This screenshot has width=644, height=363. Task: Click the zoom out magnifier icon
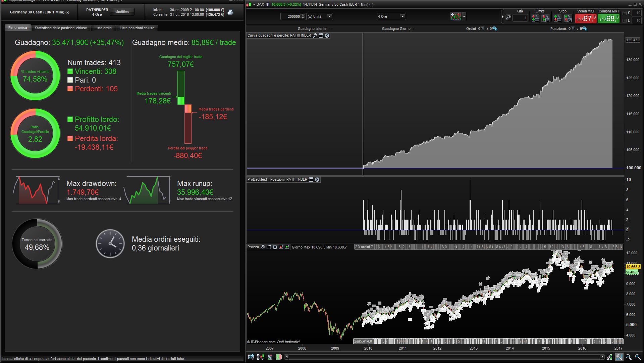[x=629, y=357]
